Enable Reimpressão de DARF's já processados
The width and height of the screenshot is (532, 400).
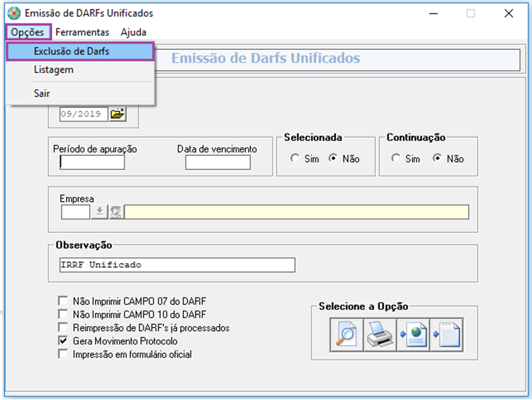pyautogui.click(x=63, y=328)
